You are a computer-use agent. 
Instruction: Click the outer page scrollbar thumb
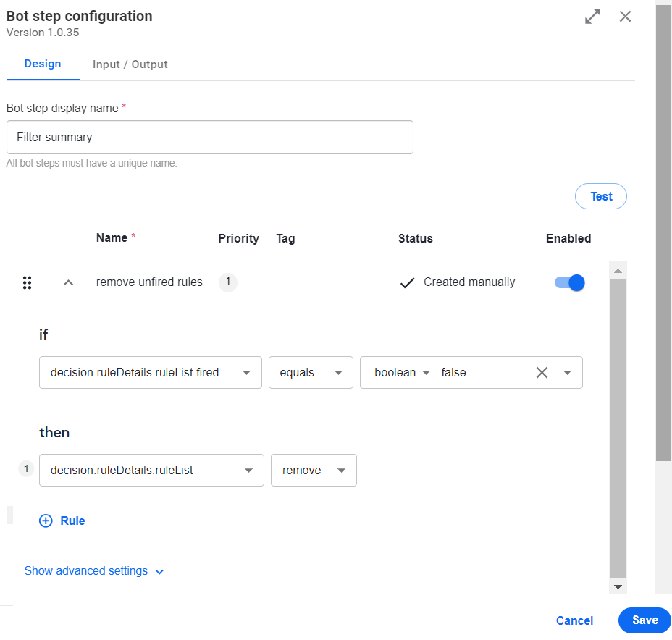tap(664, 233)
